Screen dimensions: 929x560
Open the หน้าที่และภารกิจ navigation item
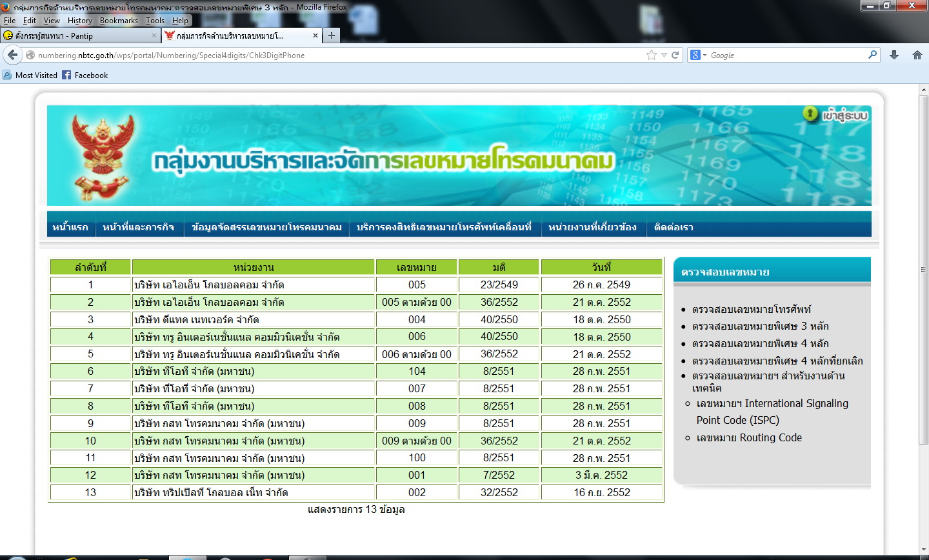pos(138,227)
